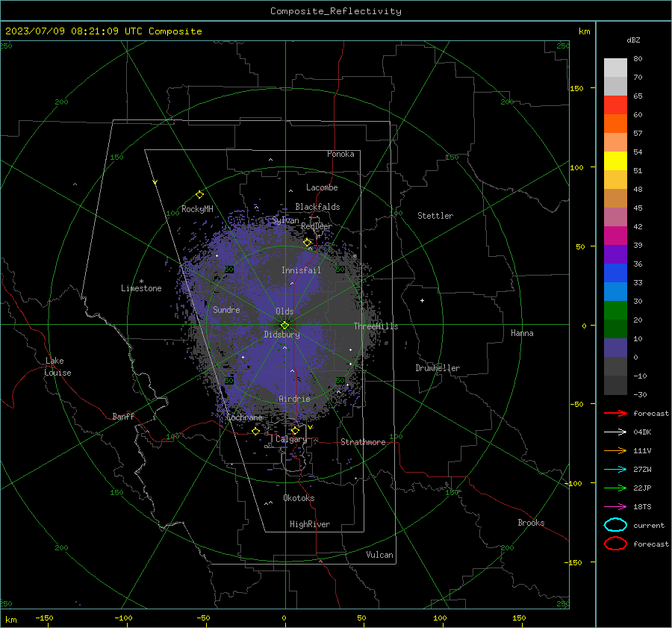Click the Hanna label

click(x=522, y=333)
